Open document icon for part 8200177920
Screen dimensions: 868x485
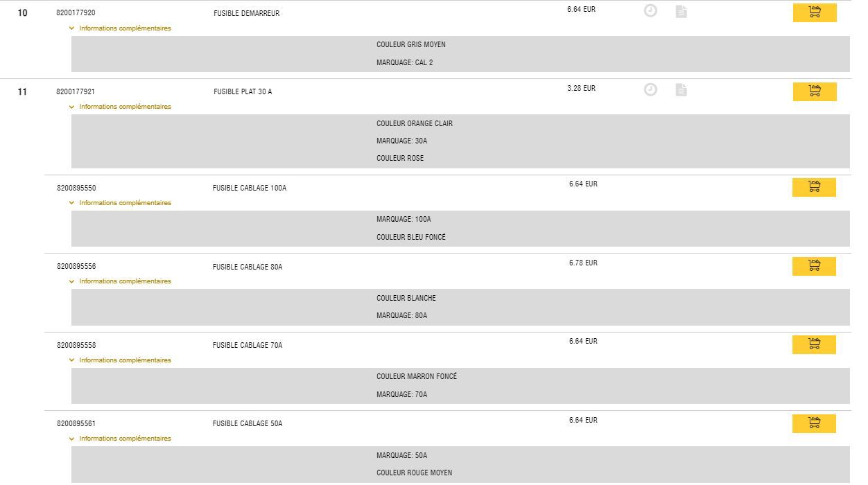682,11
